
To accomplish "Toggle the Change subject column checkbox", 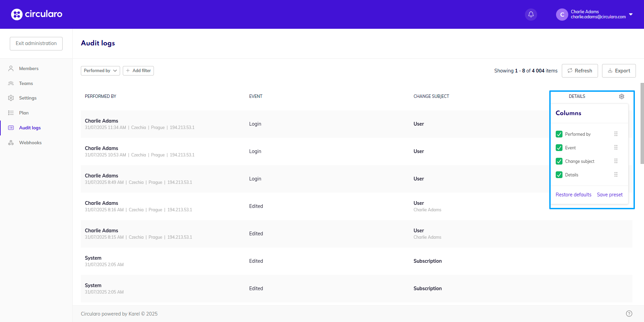I will (x=559, y=161).
